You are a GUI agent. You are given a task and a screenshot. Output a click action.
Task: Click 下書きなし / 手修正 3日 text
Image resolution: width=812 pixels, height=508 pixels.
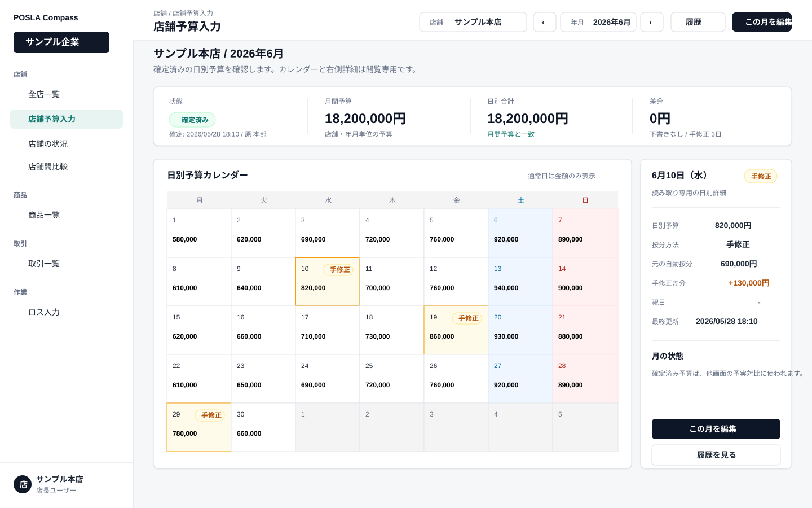pyautogui.click(x=686, y=134)
